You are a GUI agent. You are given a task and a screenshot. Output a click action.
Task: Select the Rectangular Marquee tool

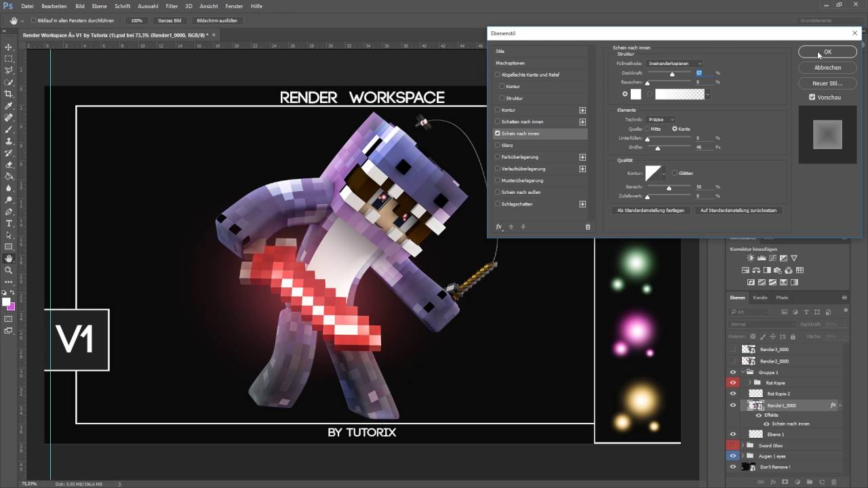click(x=9, y=59)
